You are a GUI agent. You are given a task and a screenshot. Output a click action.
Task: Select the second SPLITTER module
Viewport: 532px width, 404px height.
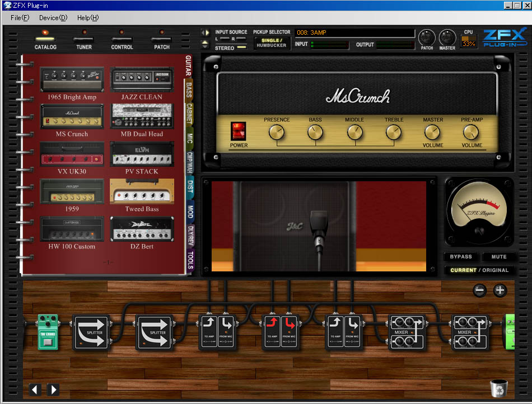(155, 332)
